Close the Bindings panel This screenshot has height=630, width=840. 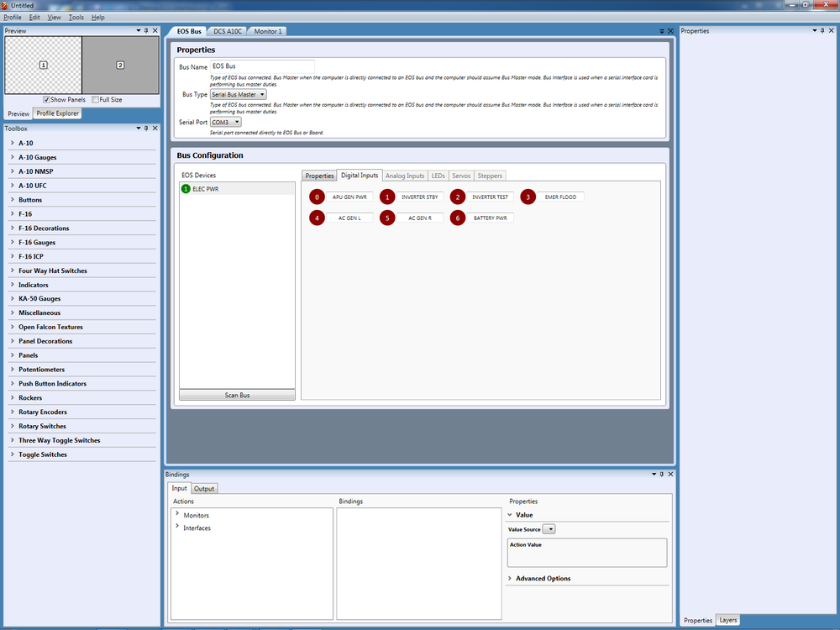pyautogui.click(x=670, y=474)
